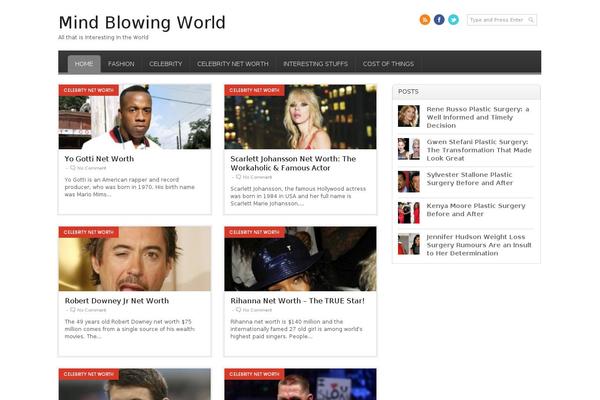
Task: Click 'All that is interesting in the World' tagline
Action: (103, 38)
